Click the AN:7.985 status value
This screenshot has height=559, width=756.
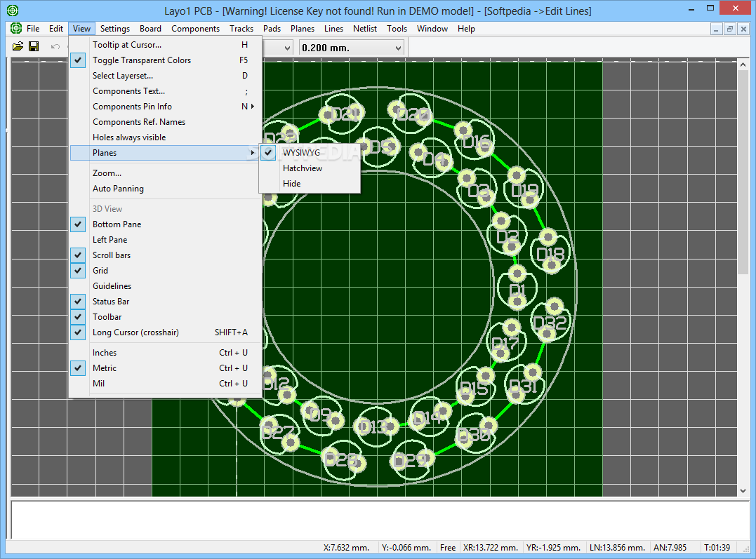click(x=670, y=548)
